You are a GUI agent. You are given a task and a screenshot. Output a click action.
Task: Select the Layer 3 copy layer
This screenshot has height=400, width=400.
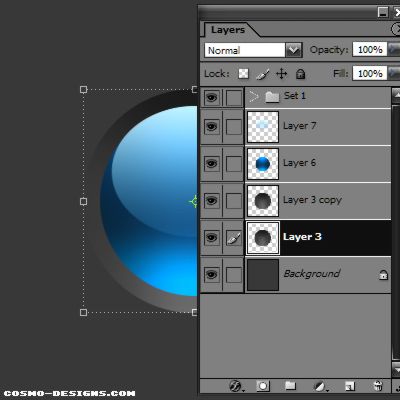(318, 201)
